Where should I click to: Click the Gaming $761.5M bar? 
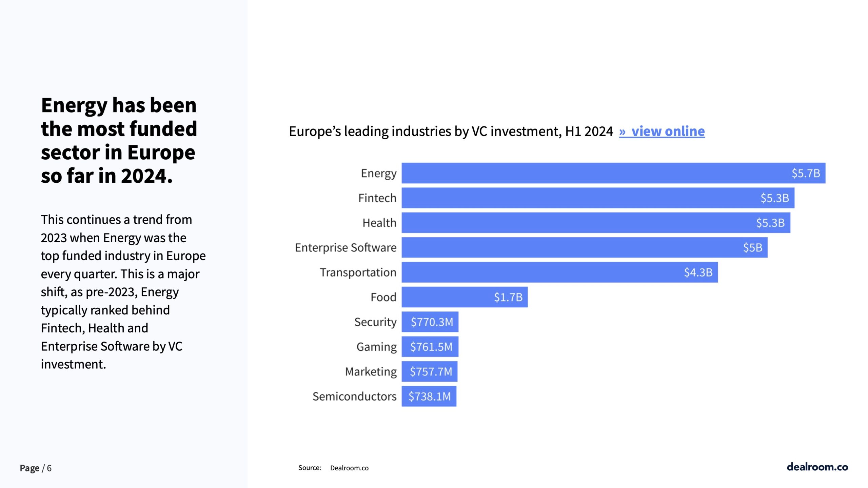pos(430,347)
